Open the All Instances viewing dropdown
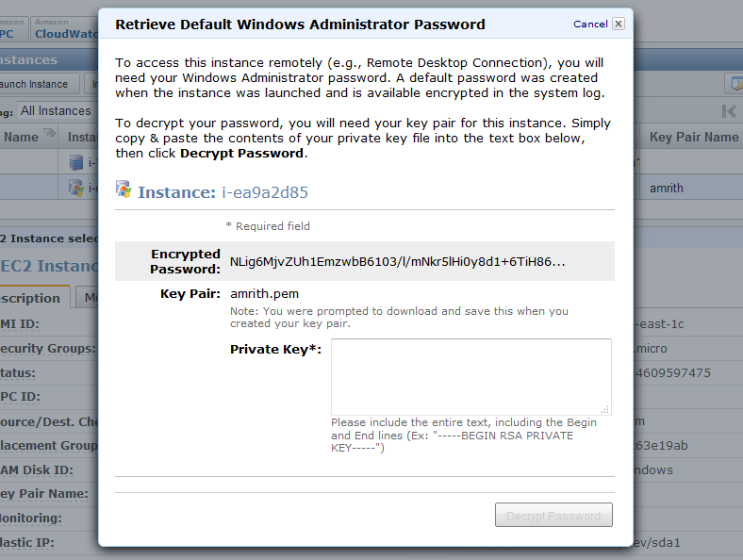 point(57,111)
